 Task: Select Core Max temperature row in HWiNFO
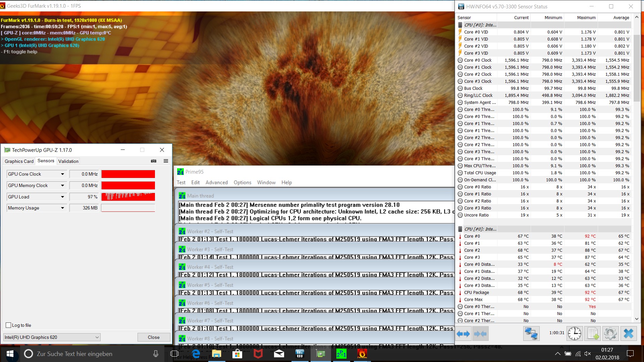(544, 299)
